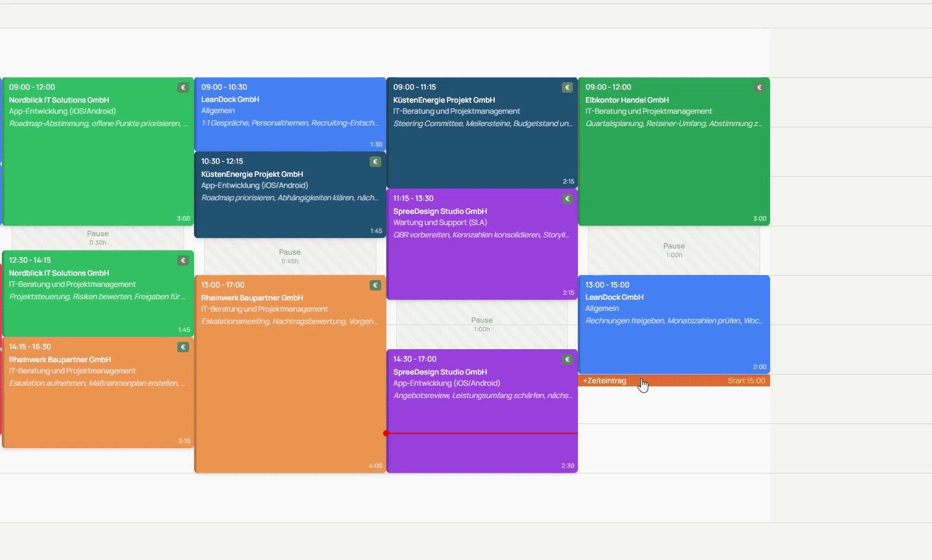Click the +Zeiteintrag button
Viewport: 932px width, 560px height.
click(604, 381)
